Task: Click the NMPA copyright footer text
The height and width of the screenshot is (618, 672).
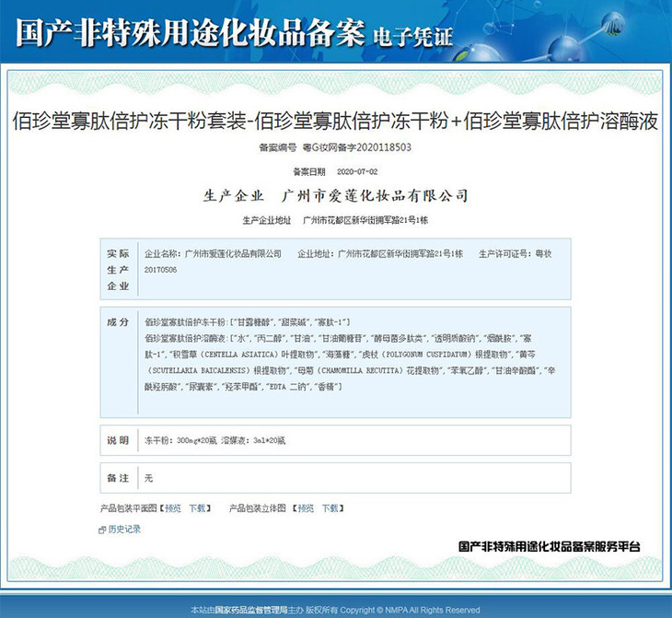Action: click(x=335, y=610)
